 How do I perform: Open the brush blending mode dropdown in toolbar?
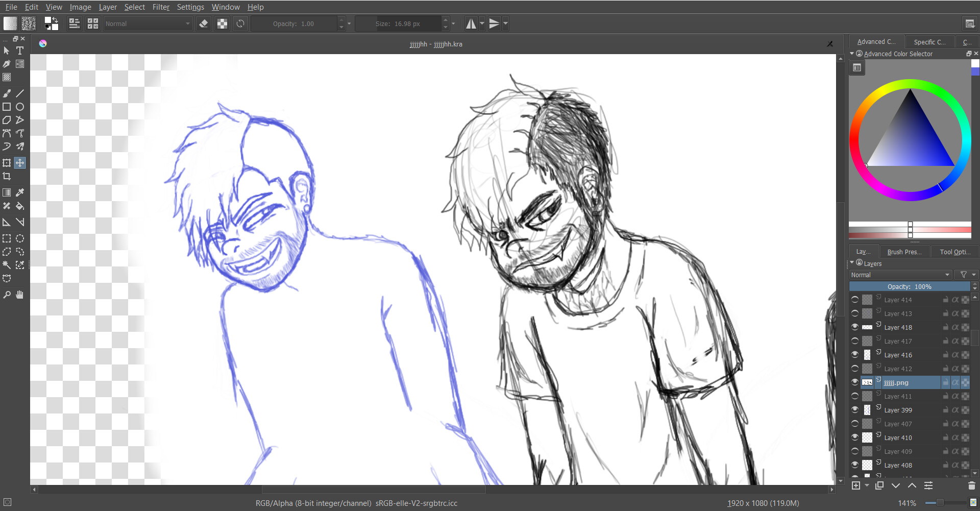pyautogui.click(x=148, y=23)
